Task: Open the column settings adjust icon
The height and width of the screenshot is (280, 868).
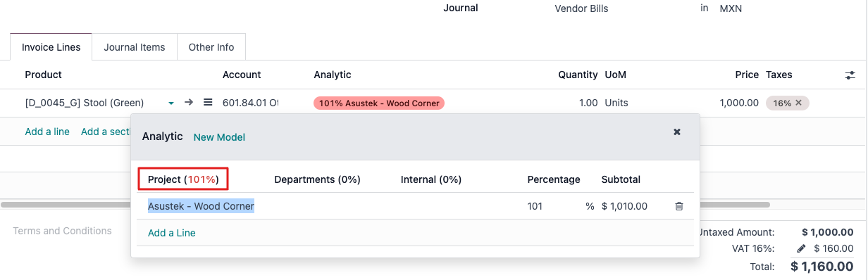Action: [850, 75]
